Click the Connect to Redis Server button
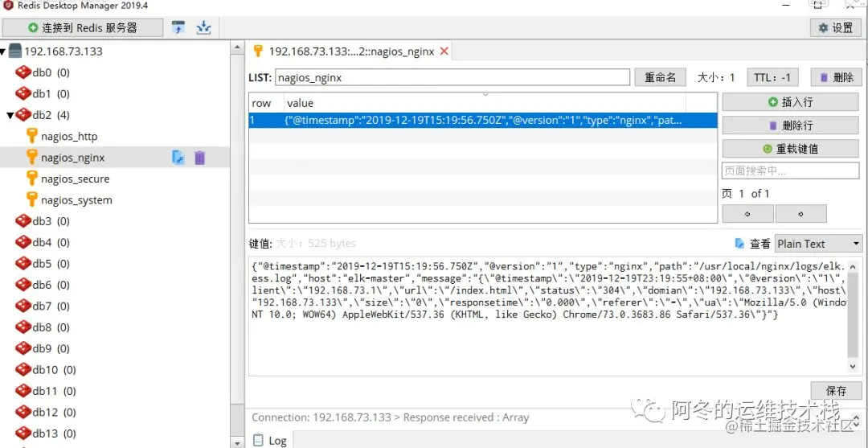868x448 pixels. click(x=83, y=27)
